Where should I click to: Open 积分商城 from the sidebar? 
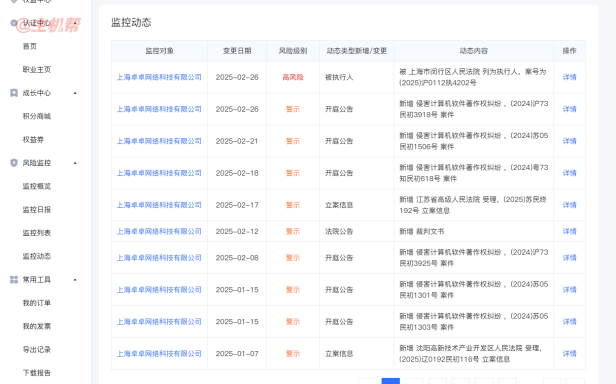(37, 116)
